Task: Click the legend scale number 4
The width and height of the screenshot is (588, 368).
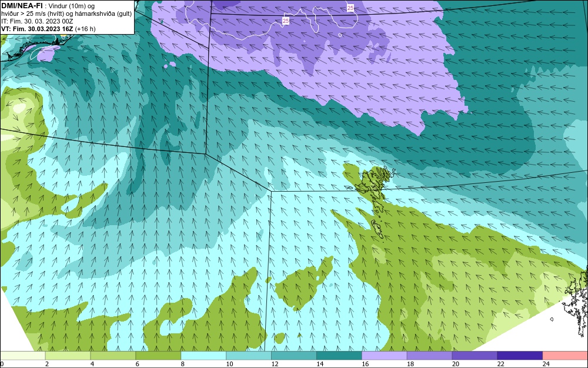Action: 92,364
